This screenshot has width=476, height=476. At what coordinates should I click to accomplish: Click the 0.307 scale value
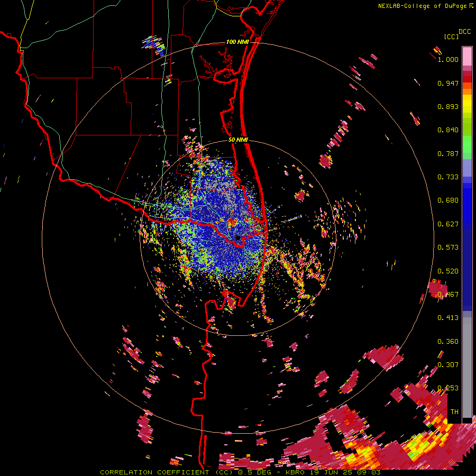pyautogui.click(x=448, y=365)
